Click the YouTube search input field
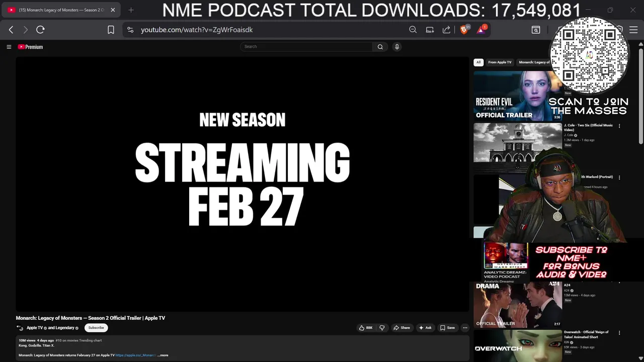Screen dimensions: 644x362 [x=306, y=47]
